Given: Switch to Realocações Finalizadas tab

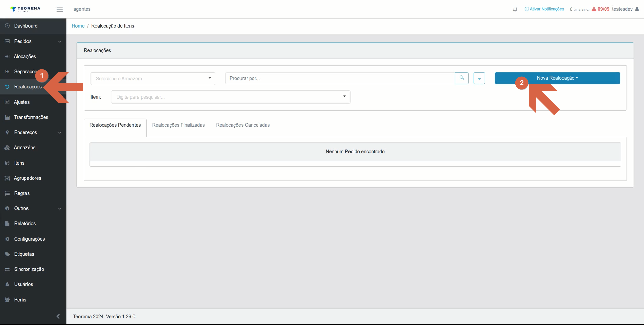Looking at the screenshot, I should pyautogui.click(x=178, y=125).
